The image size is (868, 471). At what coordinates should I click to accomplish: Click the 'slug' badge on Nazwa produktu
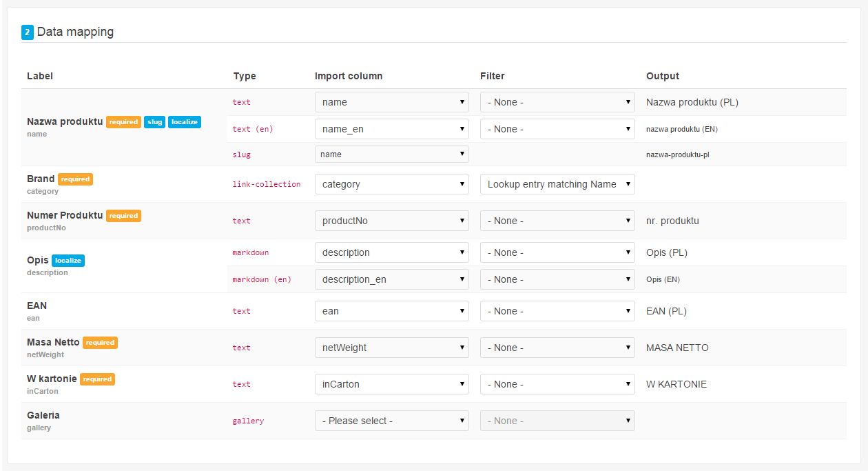[x=154, y=122]
